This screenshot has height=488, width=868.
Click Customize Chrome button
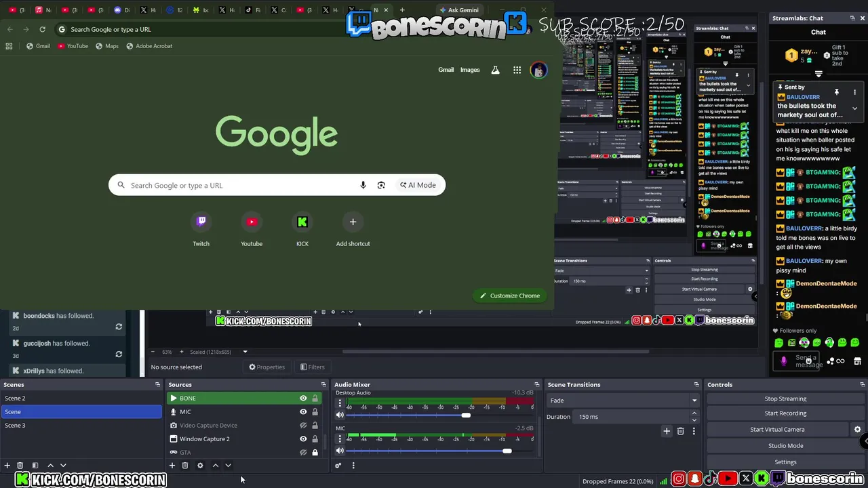510,296
